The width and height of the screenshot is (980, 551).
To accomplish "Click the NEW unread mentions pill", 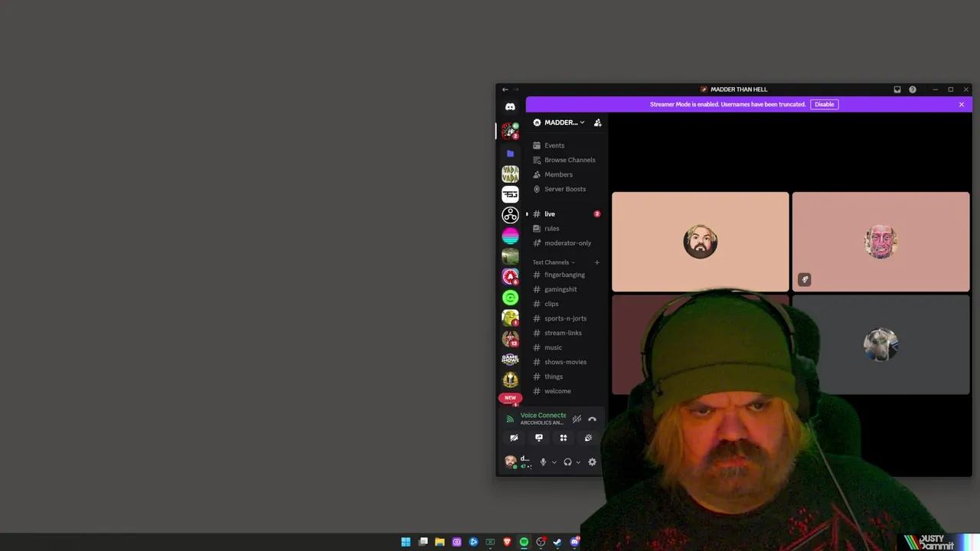I will click(x=510, y=398).
